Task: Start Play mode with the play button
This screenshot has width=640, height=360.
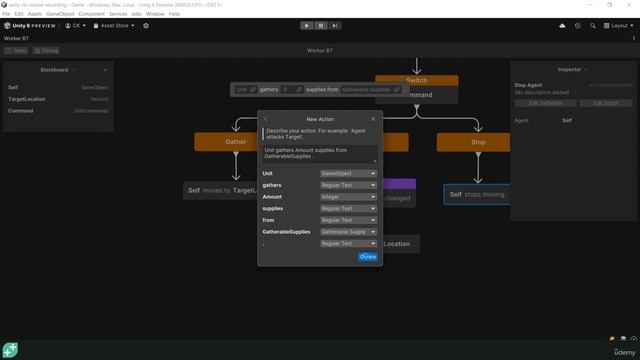Action: 307,26
